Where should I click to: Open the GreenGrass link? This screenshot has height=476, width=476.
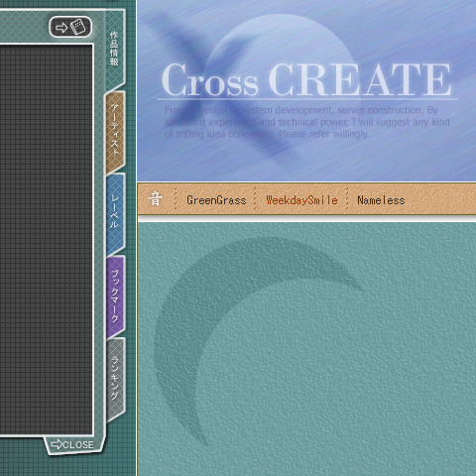pyautogui.click(x=216, y=200)
